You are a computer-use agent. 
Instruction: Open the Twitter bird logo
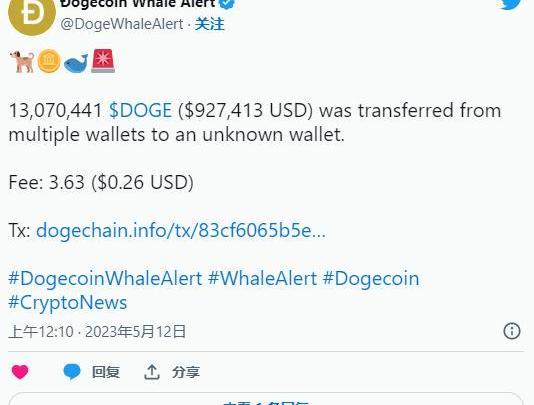tap(511, 4)
